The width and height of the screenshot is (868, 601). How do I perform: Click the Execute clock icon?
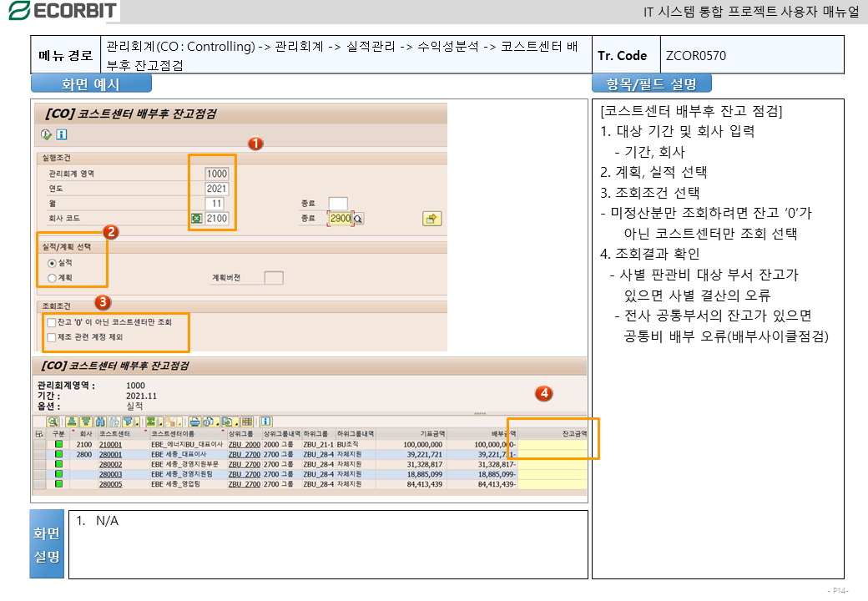point(46,134)
